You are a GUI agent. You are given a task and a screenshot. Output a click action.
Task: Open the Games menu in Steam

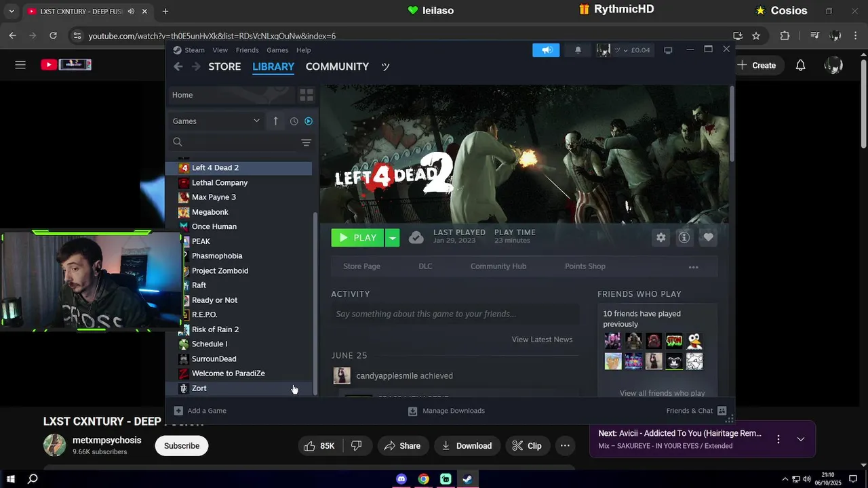pyautogui.click(x=277, y=50)
